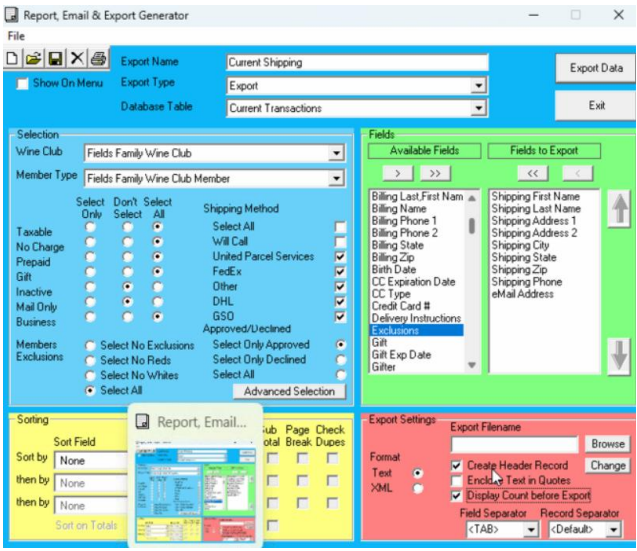Click the Available Fields list scrollbar thumb

click(x=472, y=226)
